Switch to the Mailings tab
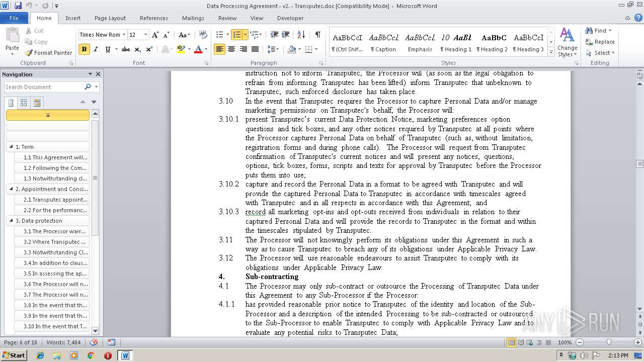This screenshot has height=362, width=644. pos(193,18)
